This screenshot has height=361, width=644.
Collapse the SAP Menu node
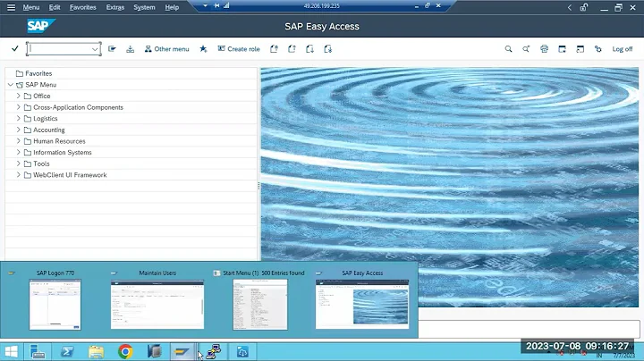[x=10, y=85]
